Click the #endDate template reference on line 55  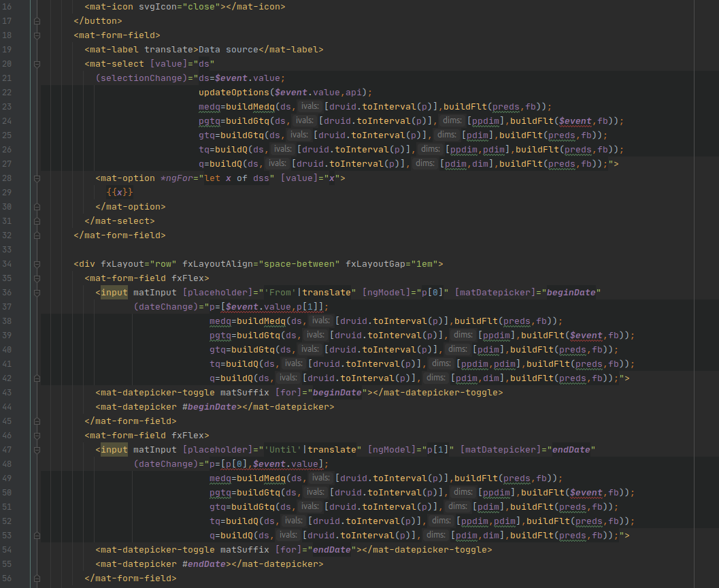pyautogui.click(x=204, y=563)
